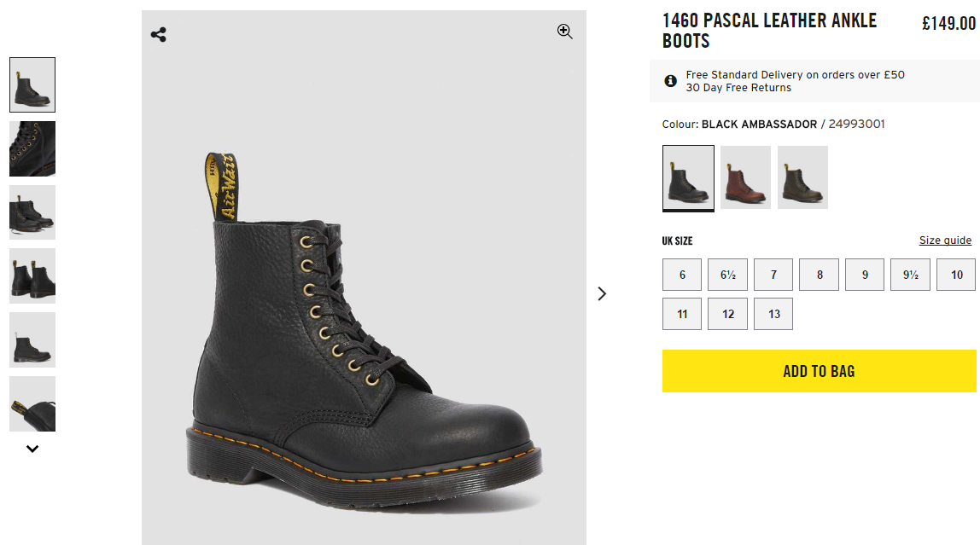
Task: Select the cherry red boot colour swatch
Action: [745, 177]
